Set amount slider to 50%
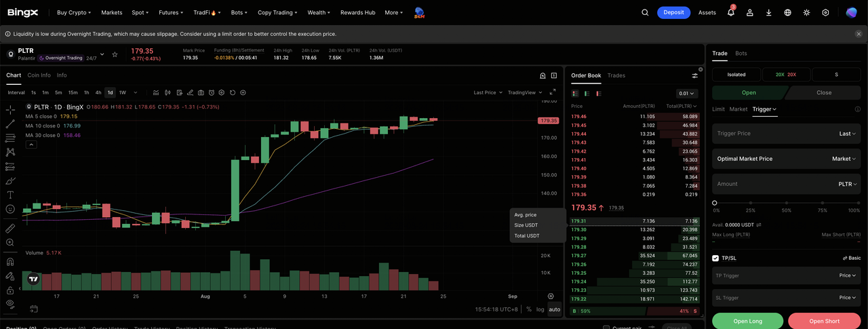 [x=787, y=203]
